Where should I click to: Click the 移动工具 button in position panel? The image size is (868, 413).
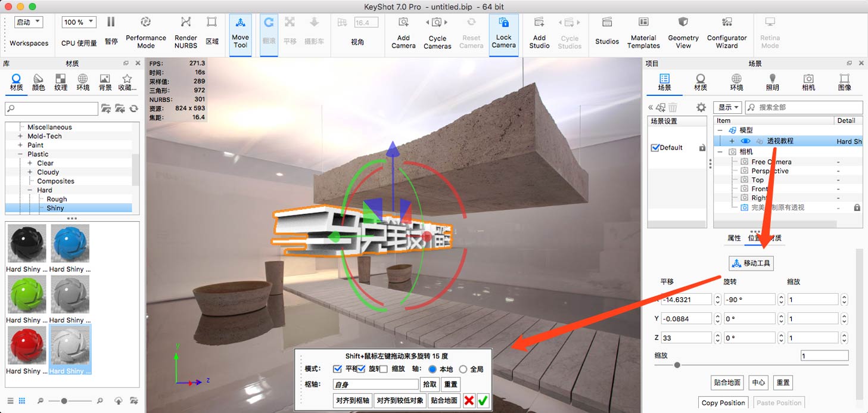[x=751, y=263]
